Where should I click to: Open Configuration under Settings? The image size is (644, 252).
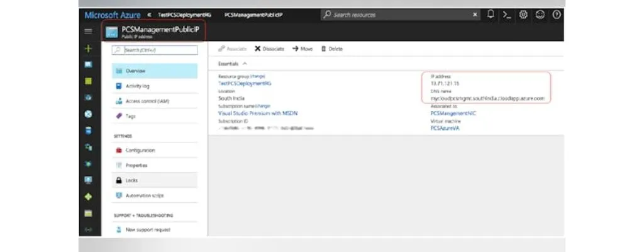[x=155, y=151]
